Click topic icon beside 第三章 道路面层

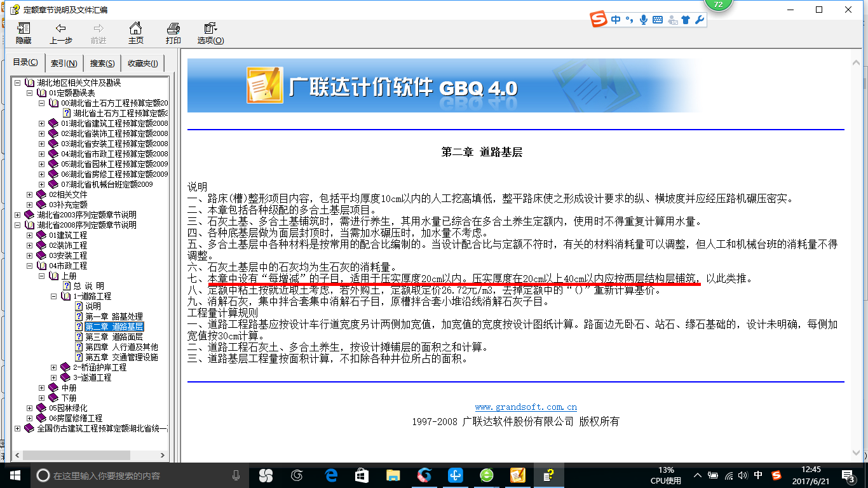79,337
